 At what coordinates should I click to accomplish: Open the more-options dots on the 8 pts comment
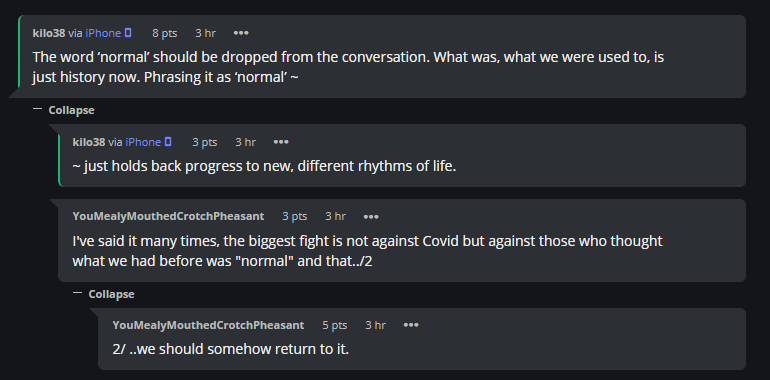tap(241, 33)
